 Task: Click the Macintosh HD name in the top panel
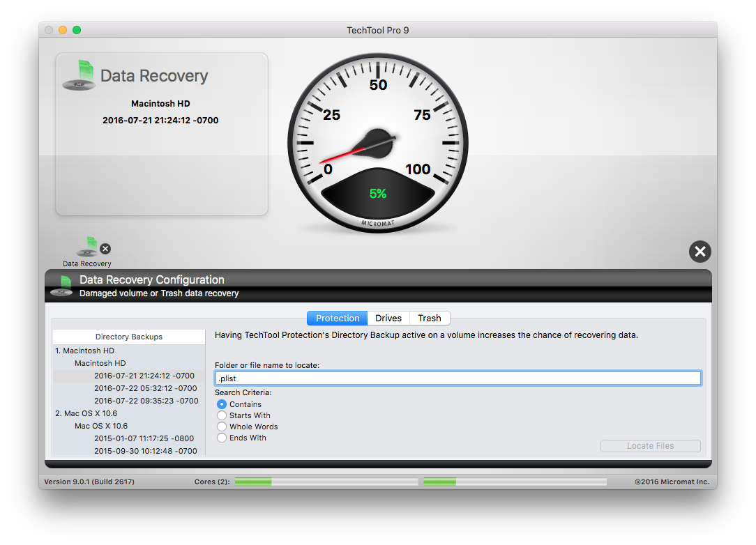(x=160, y=104)
